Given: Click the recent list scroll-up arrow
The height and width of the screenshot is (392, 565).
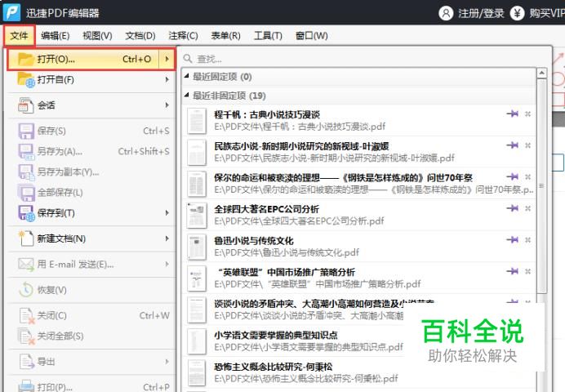Looking at the screenshot, I should [x=541, y=73].
